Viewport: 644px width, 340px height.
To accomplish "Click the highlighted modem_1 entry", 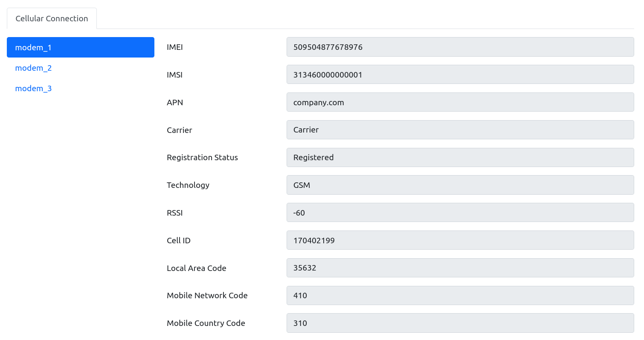I will click(x=80, y=47).
